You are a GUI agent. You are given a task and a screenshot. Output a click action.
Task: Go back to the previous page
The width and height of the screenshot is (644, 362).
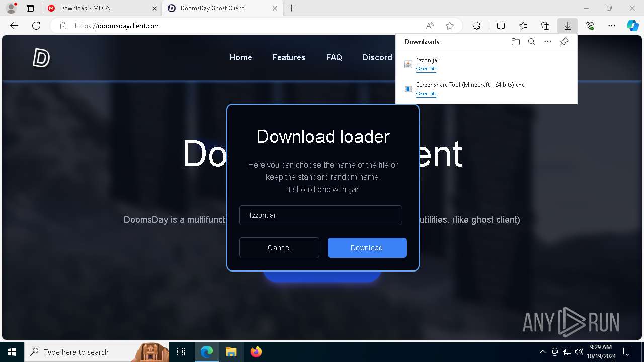pyautogui.click(x=14, y=26)
